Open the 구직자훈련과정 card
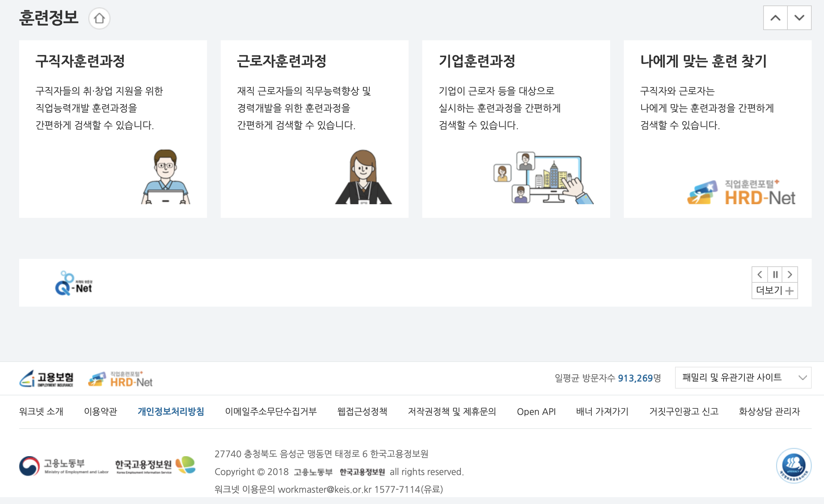Viewport: 824px width, 504px height. tap(113, 129)
